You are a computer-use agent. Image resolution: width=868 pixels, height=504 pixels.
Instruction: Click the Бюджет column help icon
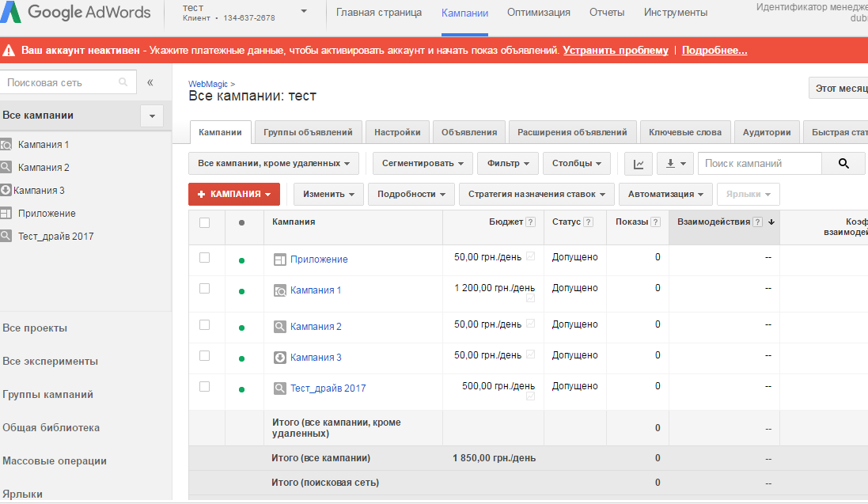point(530,222)
